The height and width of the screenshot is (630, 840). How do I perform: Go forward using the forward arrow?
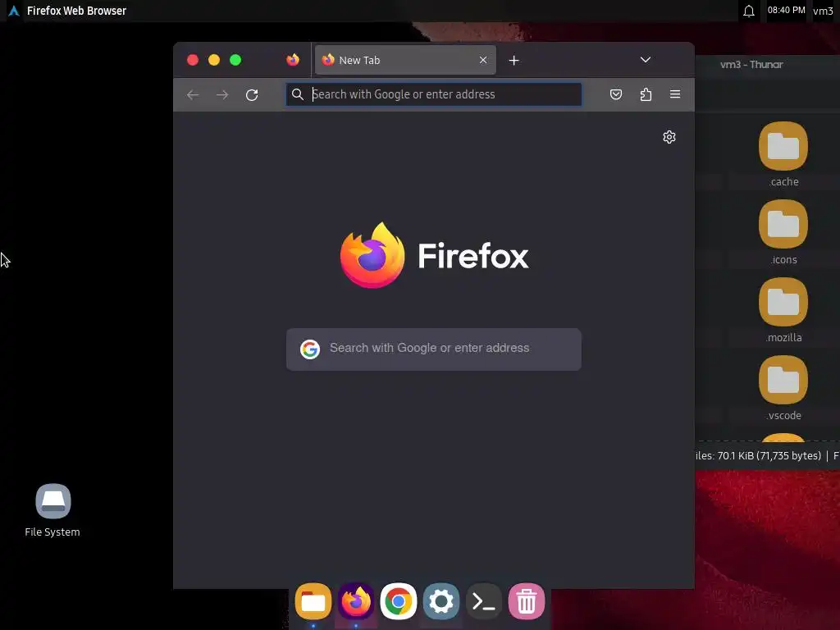point(222,95)
